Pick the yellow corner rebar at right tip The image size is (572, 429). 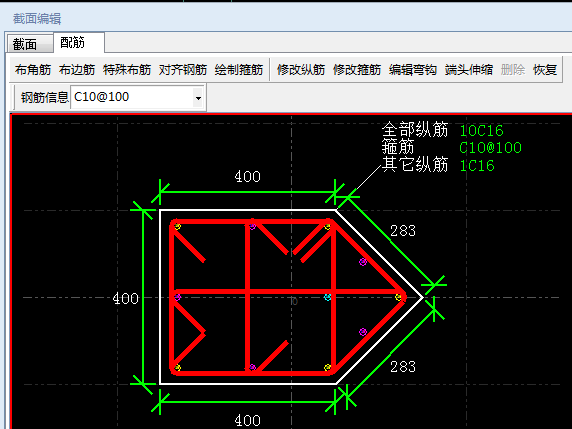[x=398, y=297]
